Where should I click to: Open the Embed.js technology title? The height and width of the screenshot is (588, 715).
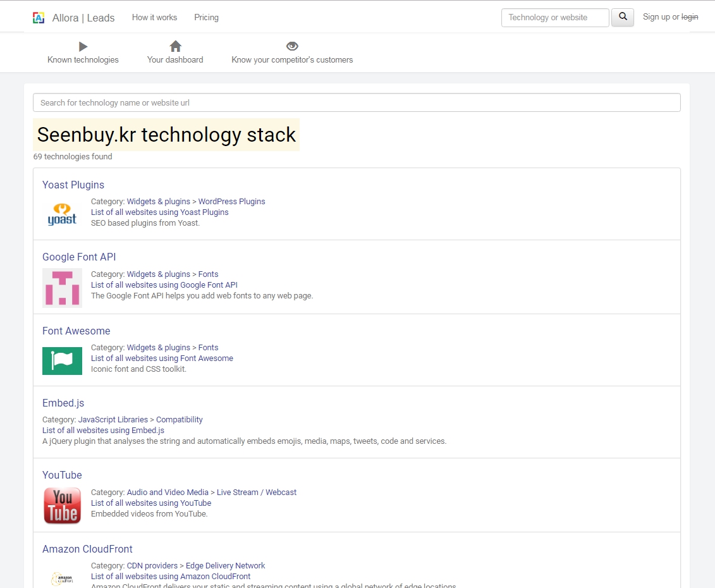coord(63,403)
